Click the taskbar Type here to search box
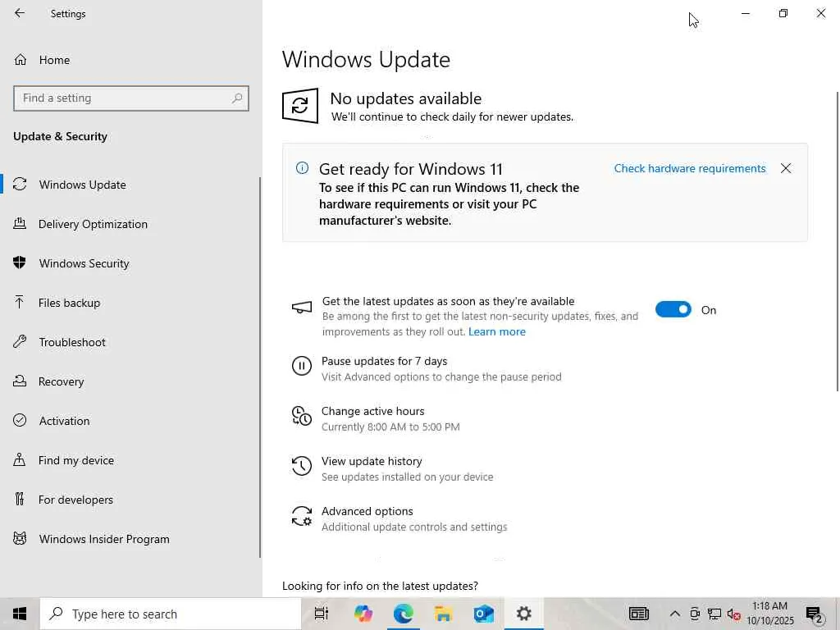 click(171, 614)
